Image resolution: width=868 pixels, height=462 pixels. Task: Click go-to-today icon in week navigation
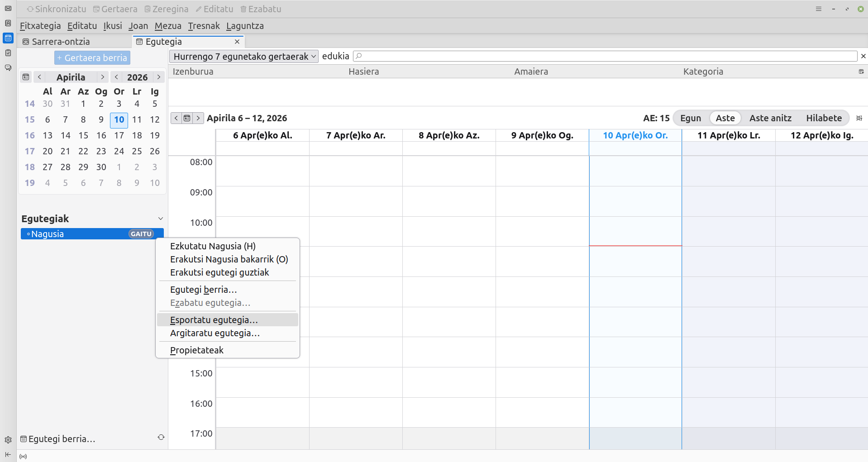[x=187, y=118]
